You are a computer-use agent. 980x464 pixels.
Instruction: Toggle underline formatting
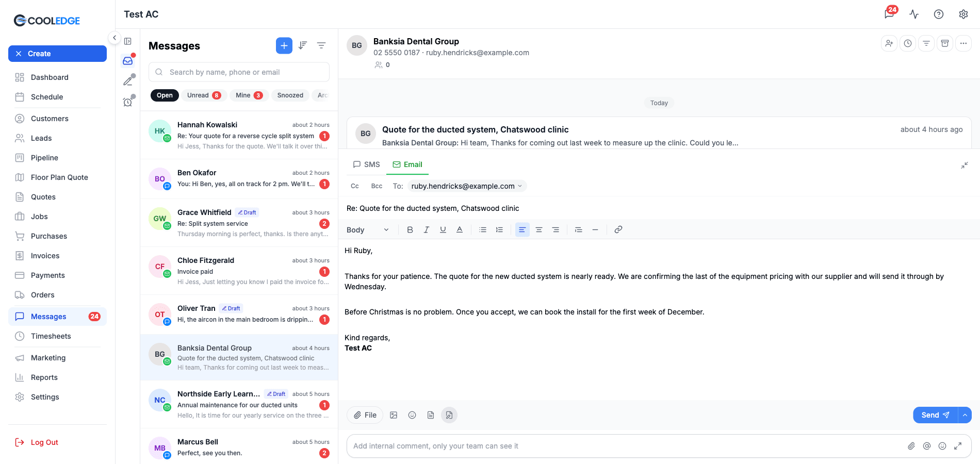[443, 229]
